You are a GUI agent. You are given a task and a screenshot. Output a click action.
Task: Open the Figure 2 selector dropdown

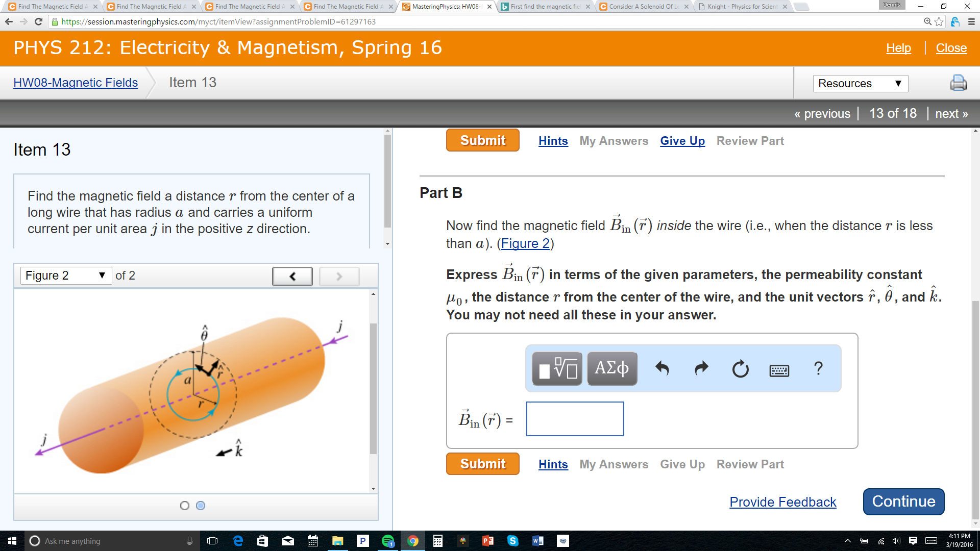(65, 275)
